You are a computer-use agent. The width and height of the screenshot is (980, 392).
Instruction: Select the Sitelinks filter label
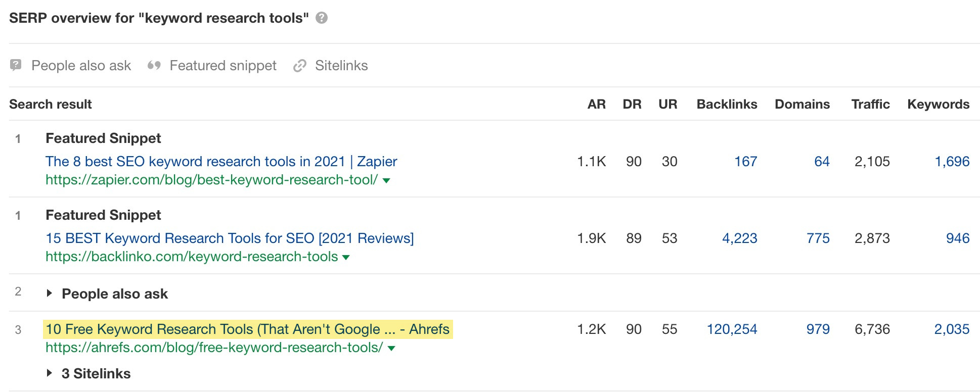click(x=341, y=66)
